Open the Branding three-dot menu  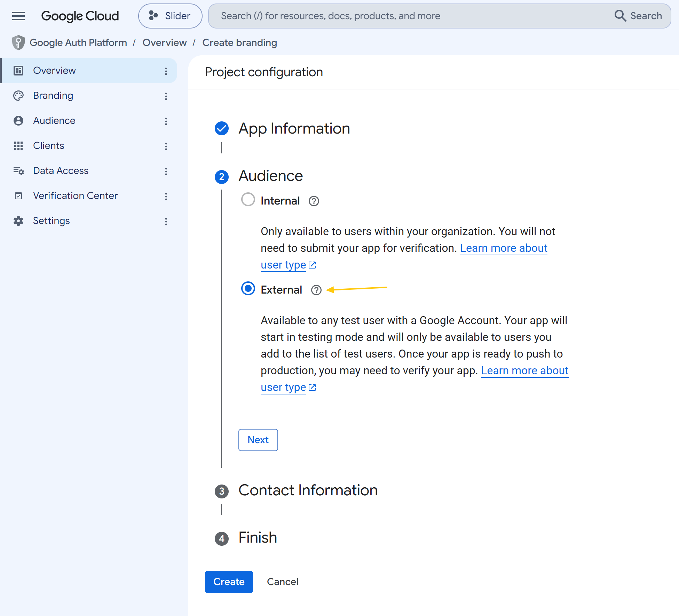point(166,96)
